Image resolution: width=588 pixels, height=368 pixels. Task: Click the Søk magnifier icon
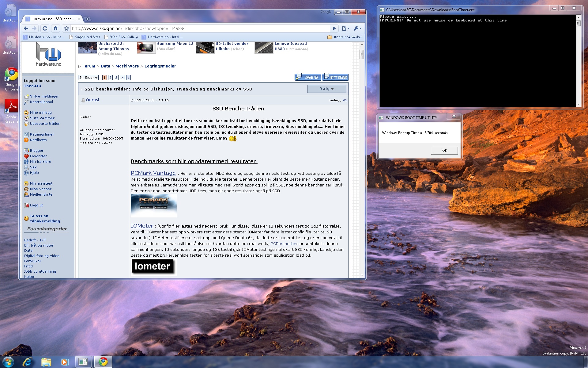(x=26, y=167)
